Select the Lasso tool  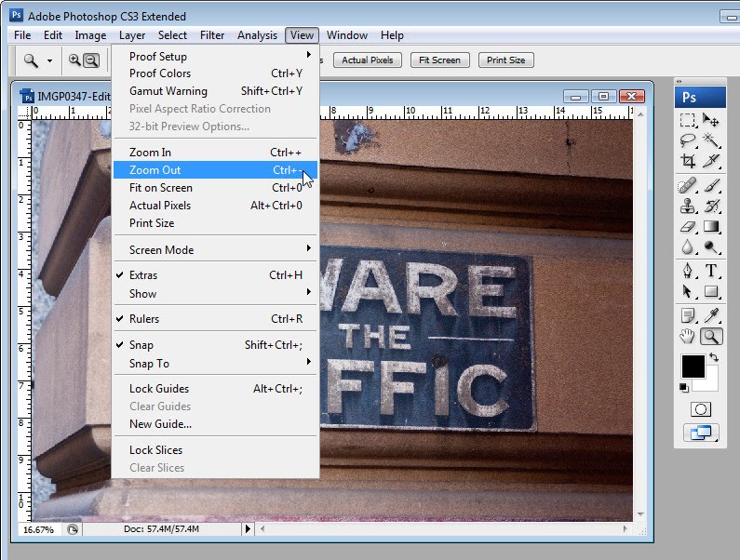point(688,140)
